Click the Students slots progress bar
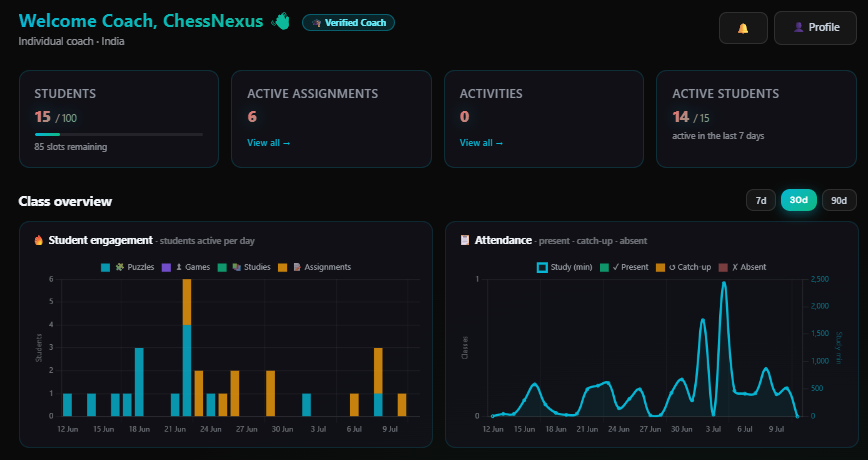 (118, 135)
